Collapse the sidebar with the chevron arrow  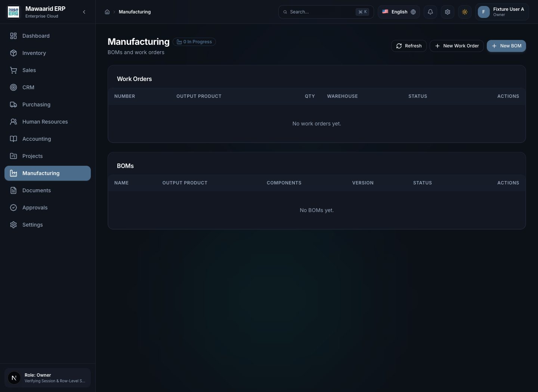(84, 12)
